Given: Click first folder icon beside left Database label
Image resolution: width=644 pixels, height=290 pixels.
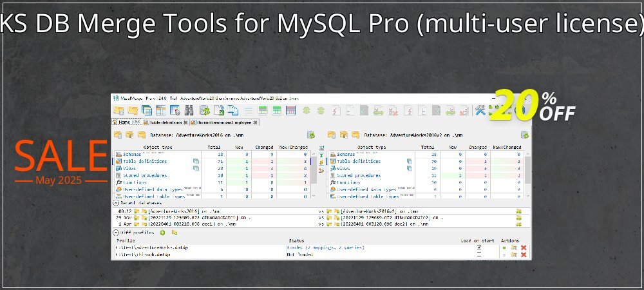Looking at the screenshot, I should (117, 135).
